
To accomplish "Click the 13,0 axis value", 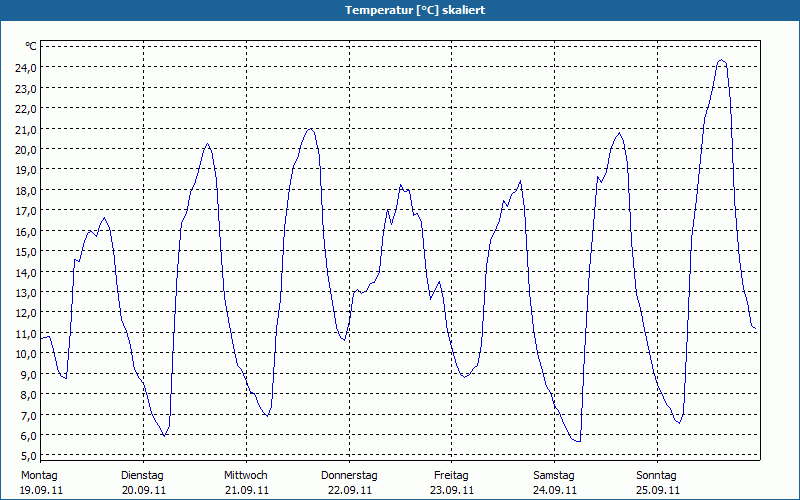I will tap(26, 292).
